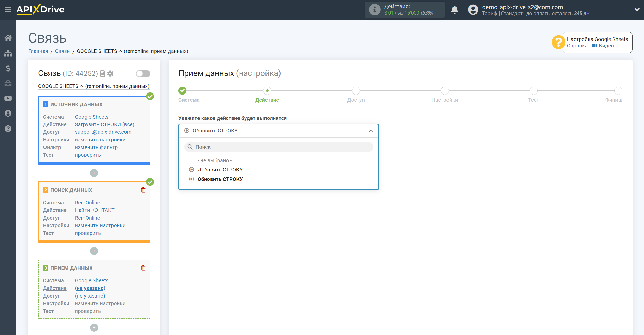Expand the account menu chevron
644x335 pixels.
coord(637,10)
